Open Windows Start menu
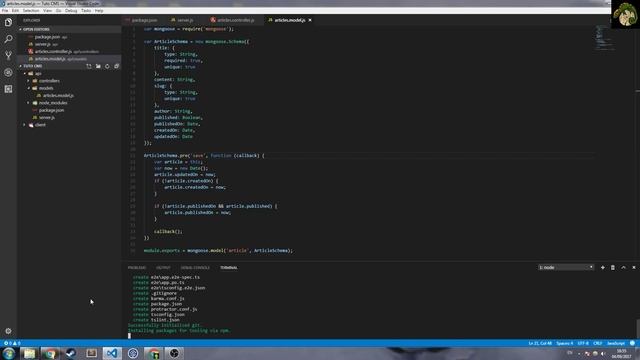The image size is (640, 360). (x=9, y=353)
